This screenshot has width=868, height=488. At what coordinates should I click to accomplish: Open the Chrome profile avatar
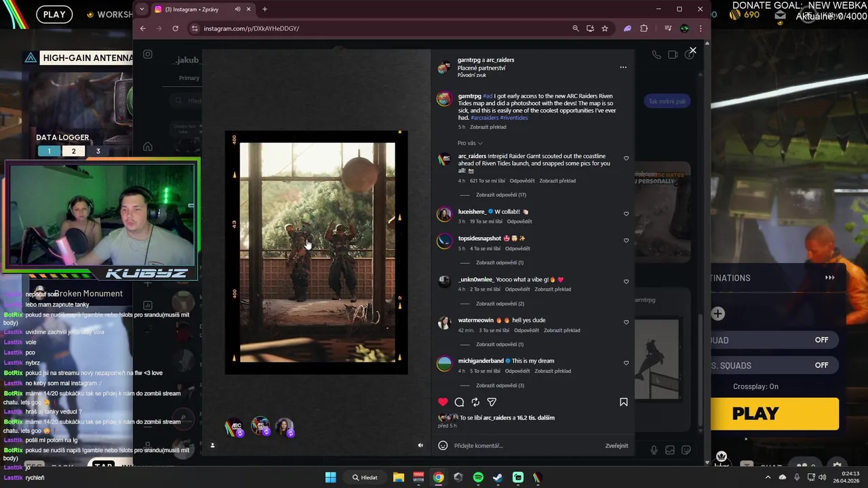point(684,28)
